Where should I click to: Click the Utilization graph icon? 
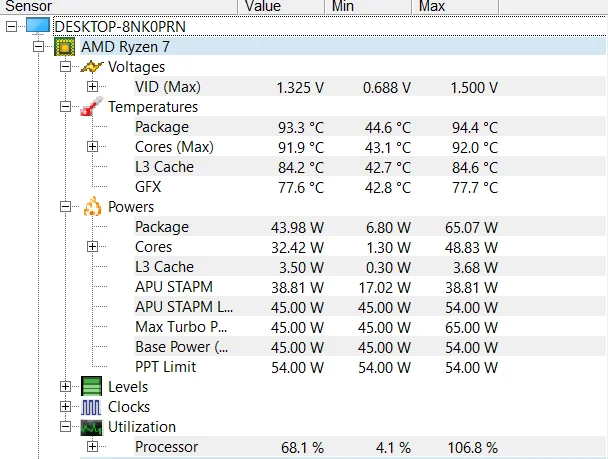pos(92,427)
